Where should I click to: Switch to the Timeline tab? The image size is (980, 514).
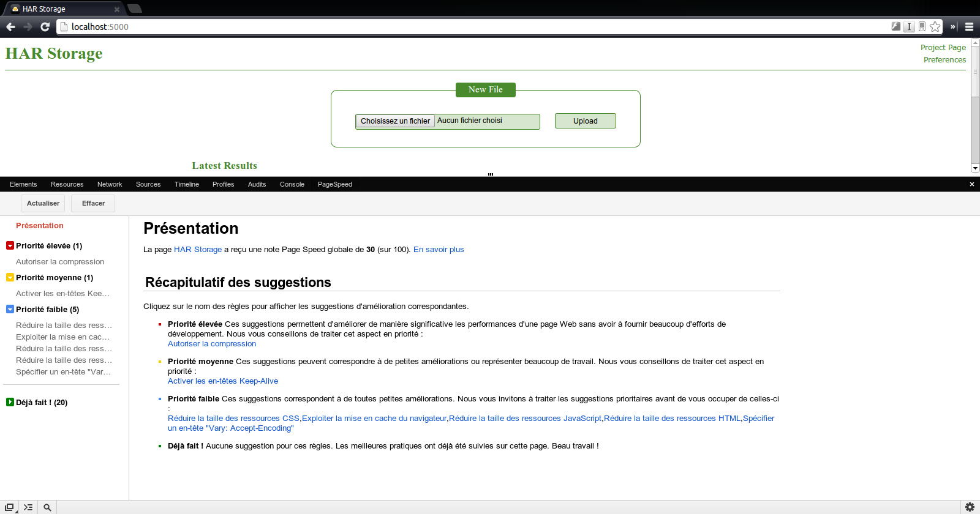[187, 184]
